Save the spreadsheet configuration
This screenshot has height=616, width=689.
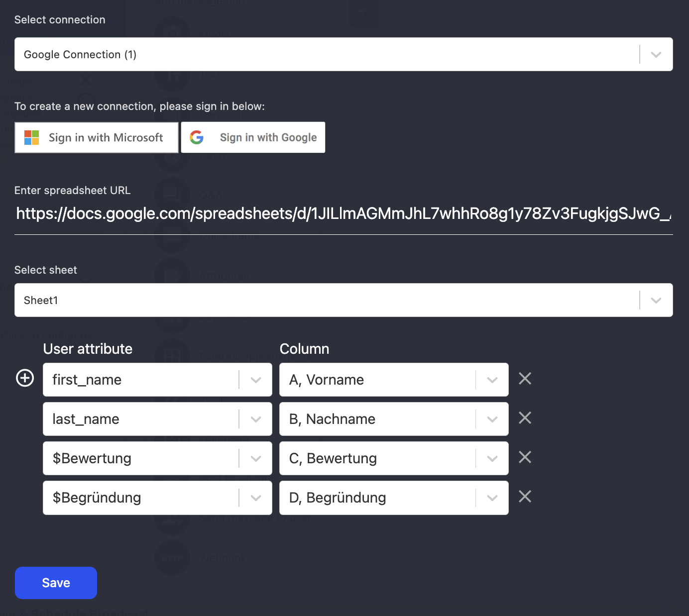click(x=56, y=583)
